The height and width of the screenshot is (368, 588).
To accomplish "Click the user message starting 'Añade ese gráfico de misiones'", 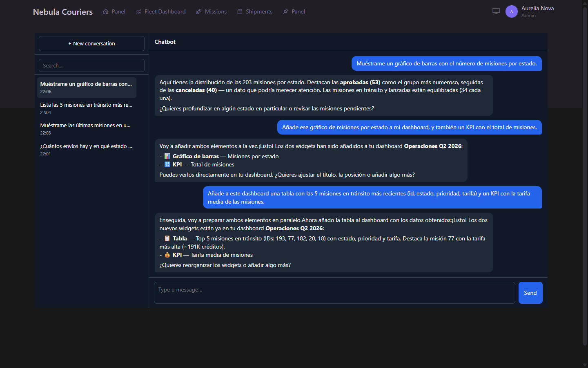I will coord(410,127).
